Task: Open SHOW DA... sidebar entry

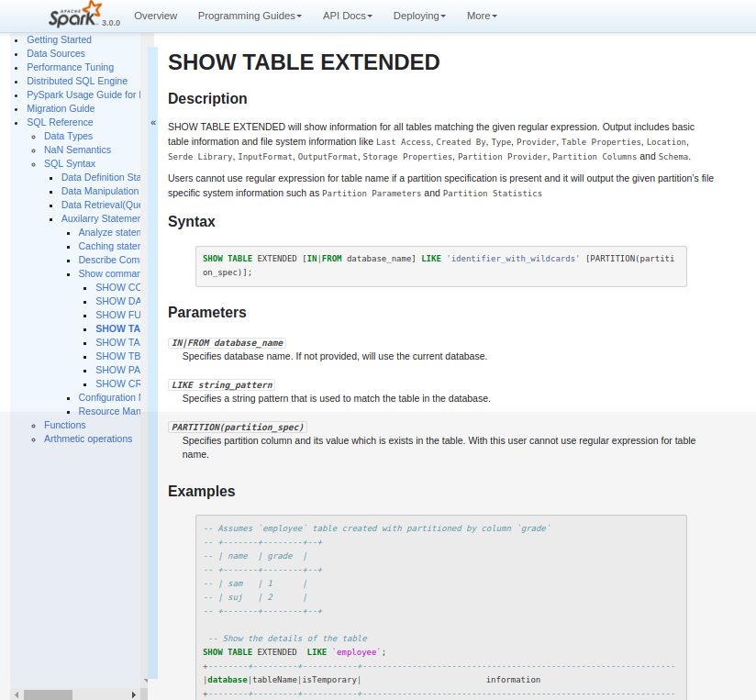Action: click(x=118, y=301)
